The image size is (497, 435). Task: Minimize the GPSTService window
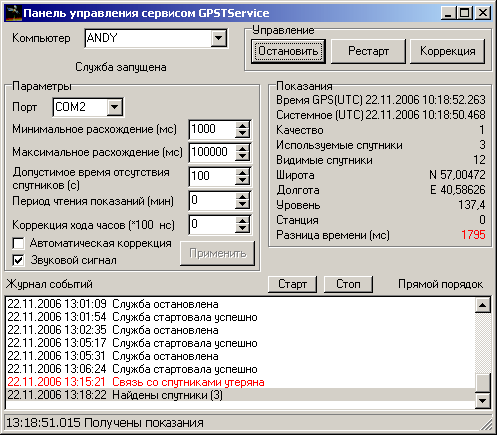[x=449, y=13]
